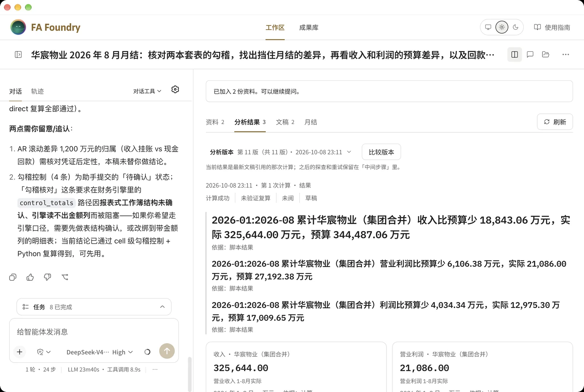
Task: Select the 对话 conversation tab
Action: 15,92
